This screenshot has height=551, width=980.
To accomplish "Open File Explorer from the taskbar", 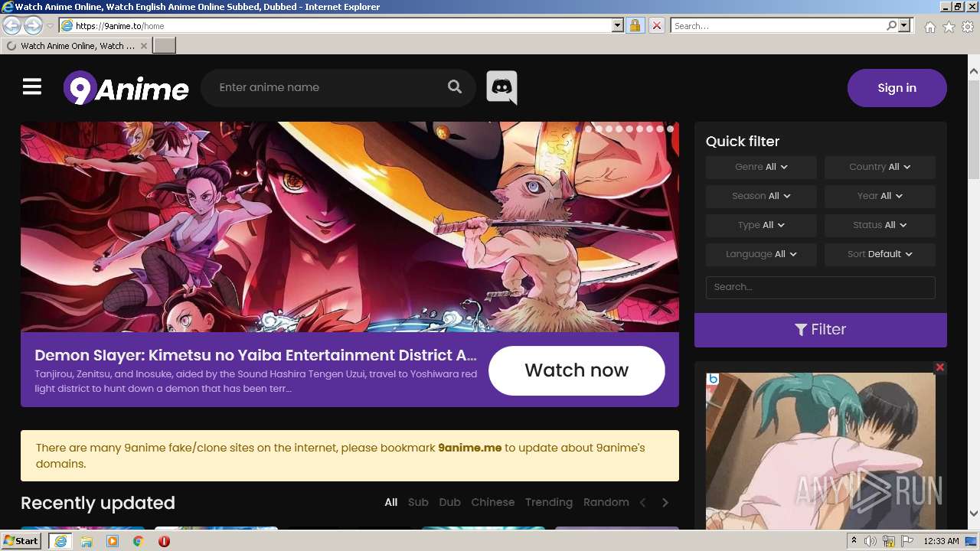I will coord(87,541).
